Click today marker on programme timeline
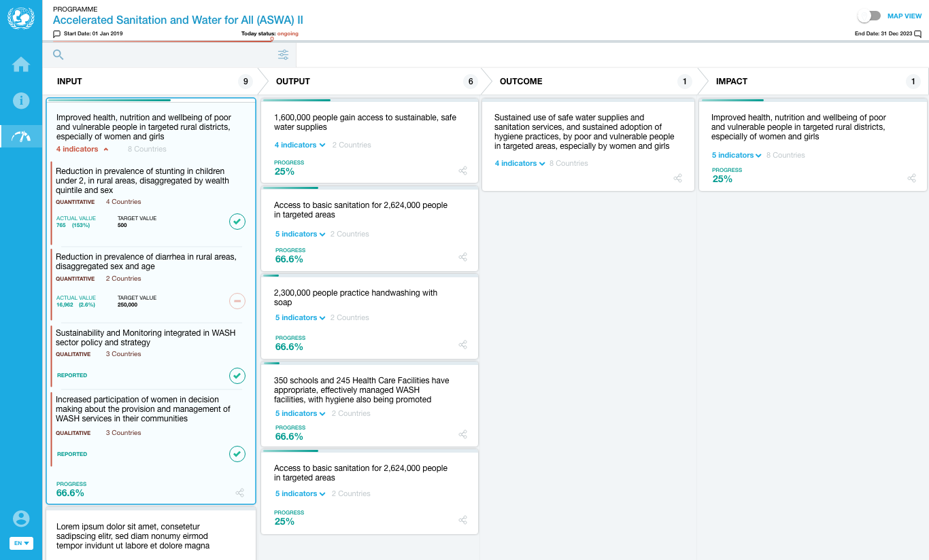The image size is (929, 560). point(272,39)
